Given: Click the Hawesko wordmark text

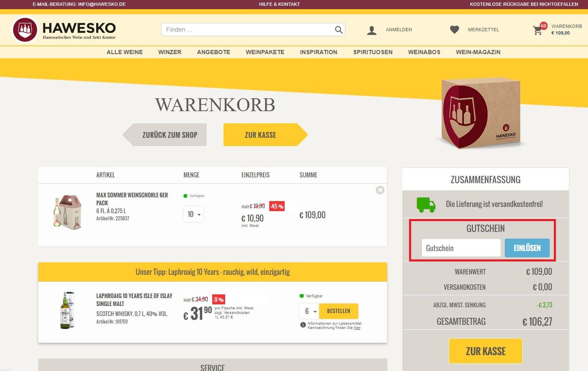Looking at the screenshot, I should [79, 28].
